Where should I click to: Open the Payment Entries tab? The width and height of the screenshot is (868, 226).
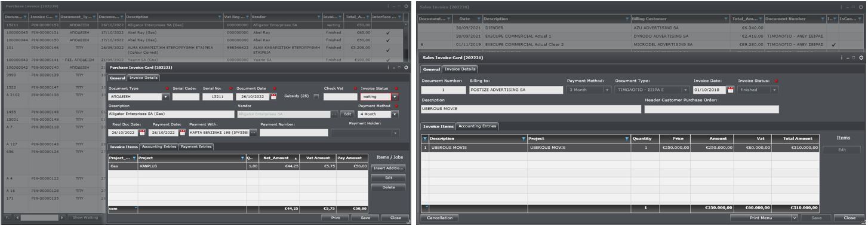tap(196, 146)
